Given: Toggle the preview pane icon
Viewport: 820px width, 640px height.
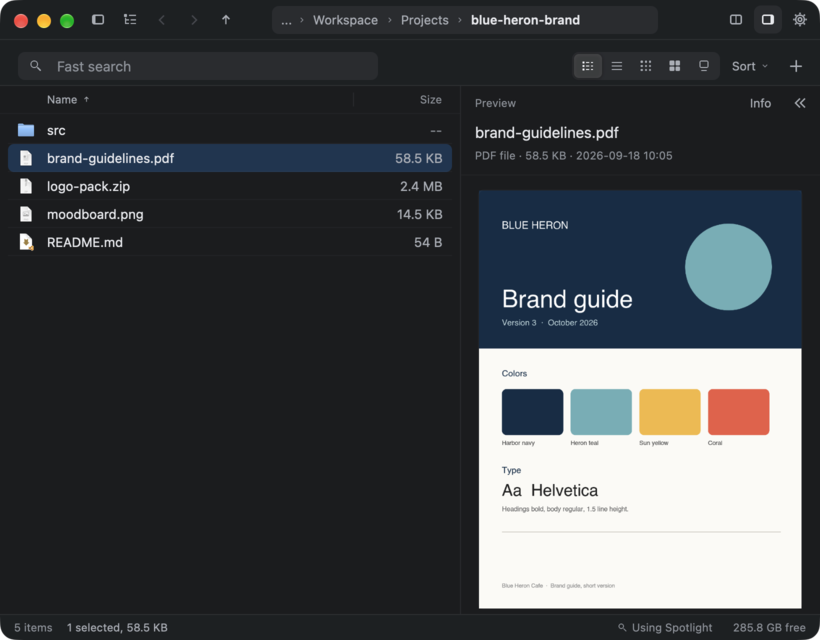Looking at the screenshot, I should click(x=768, y=20).
